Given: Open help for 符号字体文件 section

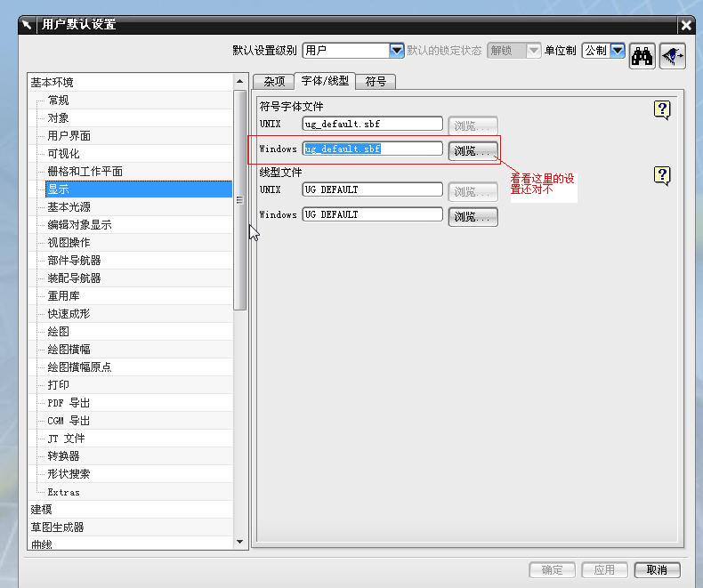Looking at the screenshot, I should (x=662, y=109).
